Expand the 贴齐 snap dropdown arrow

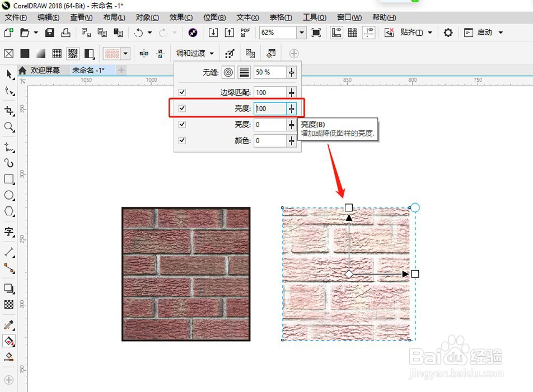[430, 32]
